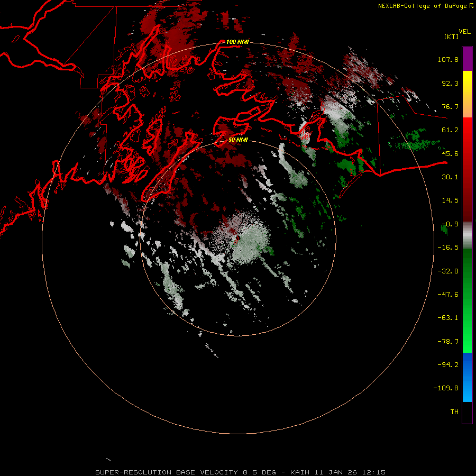Click the -109.8 velocity scale value
Image resolution: width=476 pixels, height=476 pixels.
(x=446, y=388)
